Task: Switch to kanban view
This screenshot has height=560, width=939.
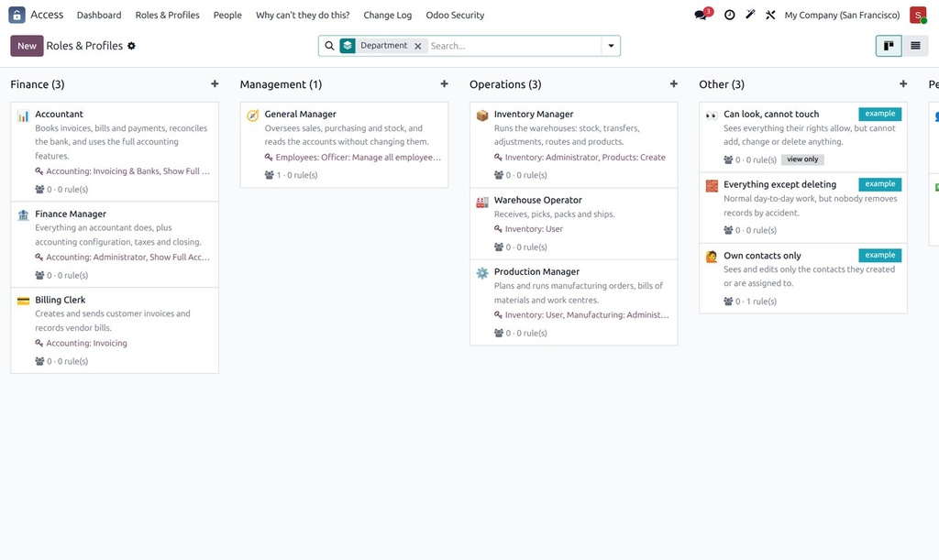Action: click(x=889, y=46)
